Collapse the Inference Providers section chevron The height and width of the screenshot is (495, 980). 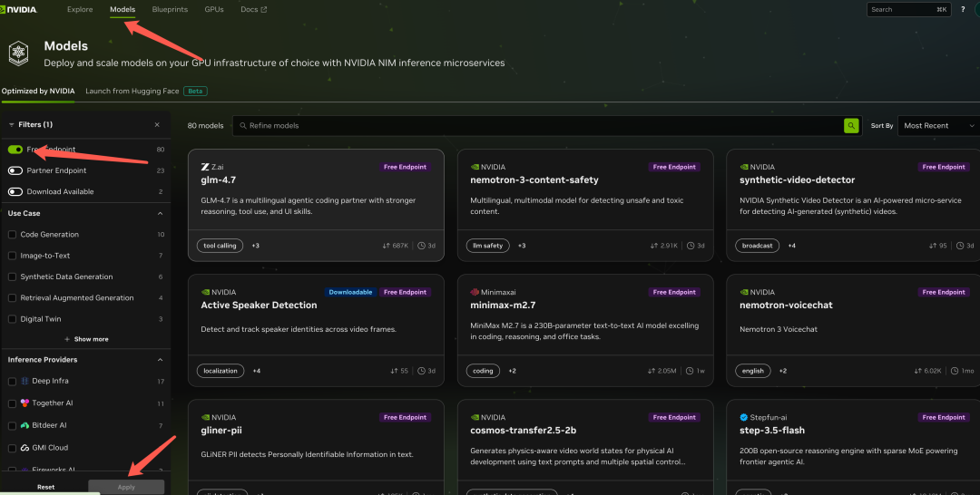click(x=160, y=360)
